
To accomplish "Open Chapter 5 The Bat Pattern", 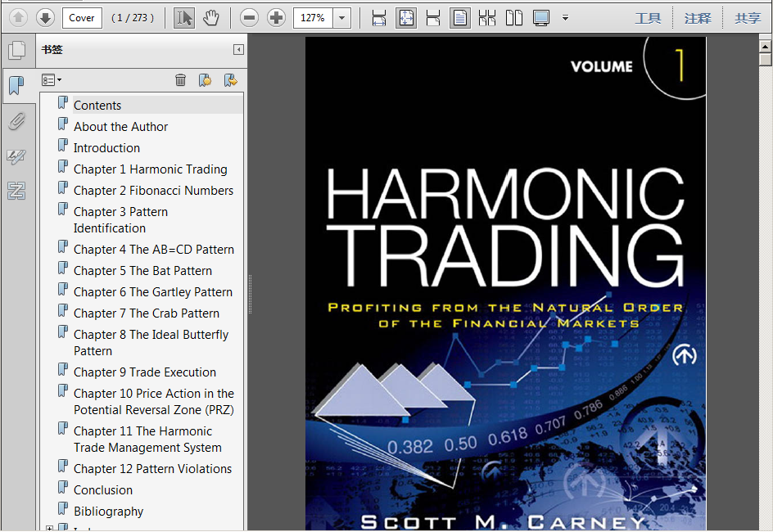I will 143,270.
